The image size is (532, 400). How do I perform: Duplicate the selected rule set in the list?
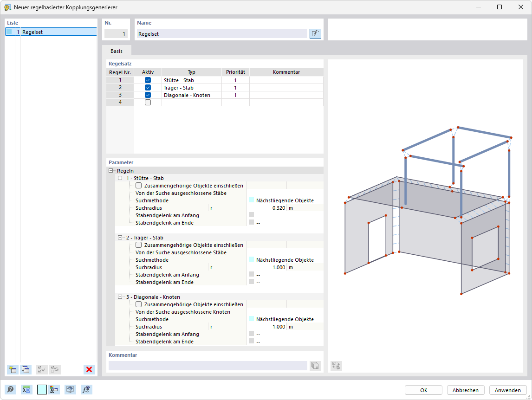[26, 369]
